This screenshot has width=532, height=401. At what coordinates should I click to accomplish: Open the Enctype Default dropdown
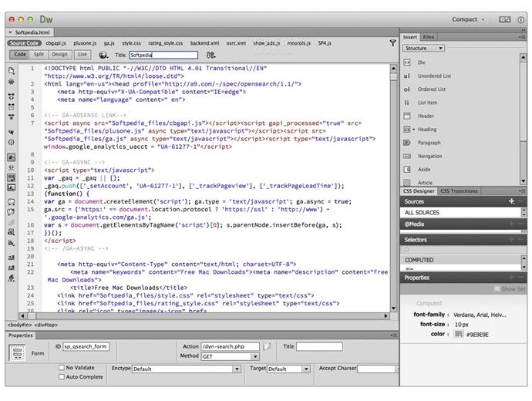tap(187, 369)
